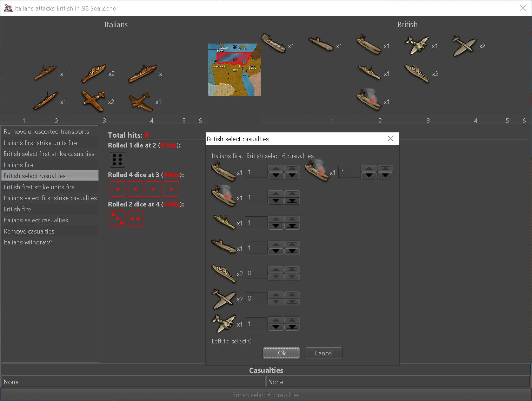The height and width of the screenshot is (401, 532).
Task: Click the Italian cruiser x2 unit icon
Action: [x=94, y=73]
